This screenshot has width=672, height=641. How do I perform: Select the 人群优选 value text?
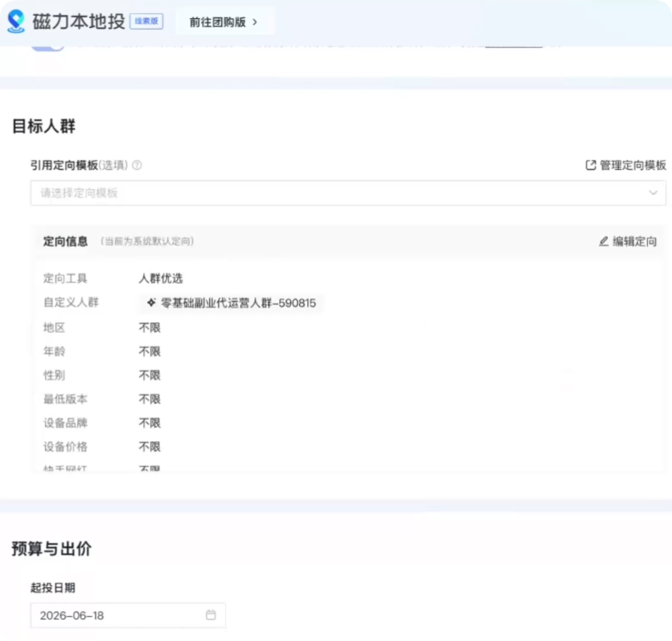160,279
